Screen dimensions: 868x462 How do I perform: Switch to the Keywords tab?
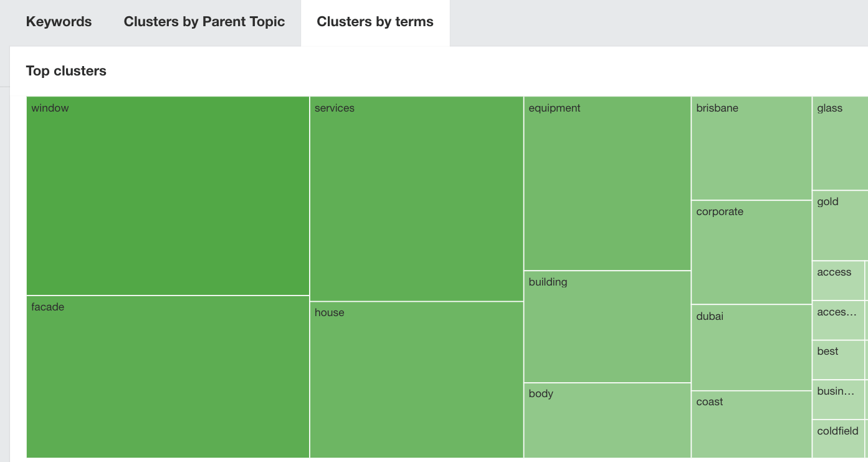tap(59, 22)
